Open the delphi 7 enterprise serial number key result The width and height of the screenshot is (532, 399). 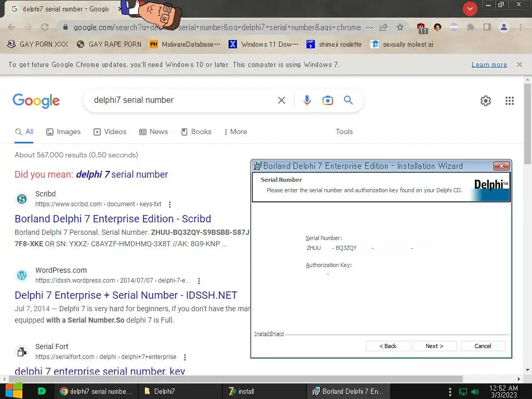pos(100,371)
